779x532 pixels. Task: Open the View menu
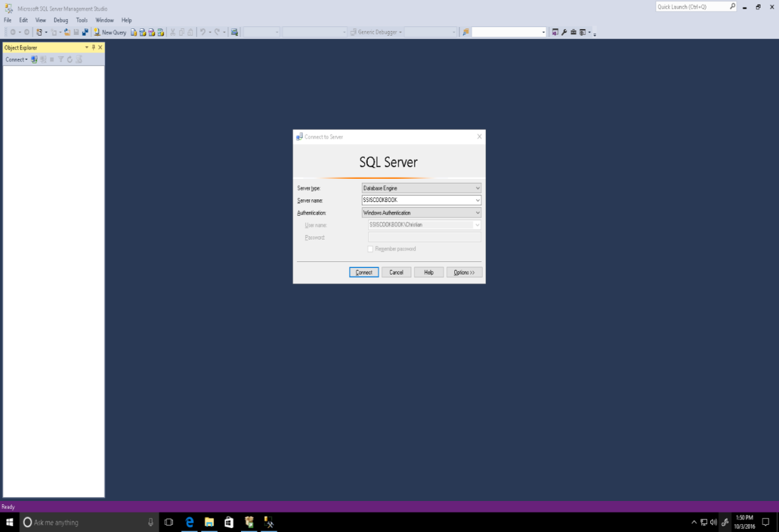(x=41, y=20)
